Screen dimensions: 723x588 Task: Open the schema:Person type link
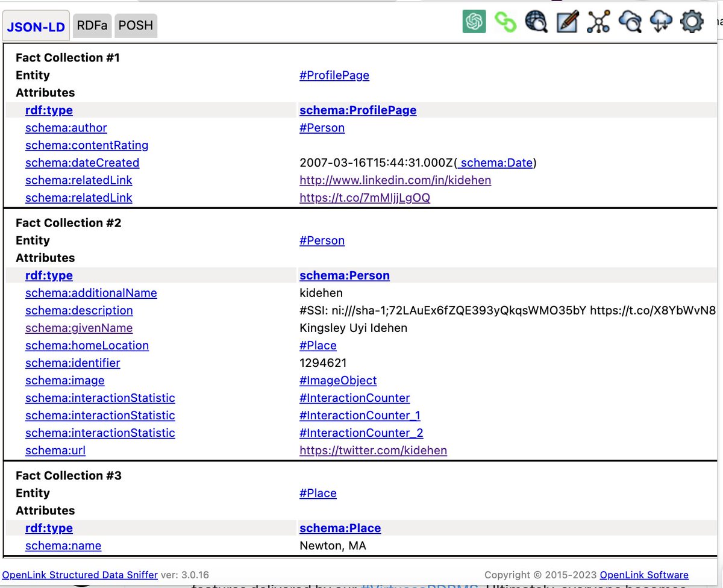coord(345,275)
